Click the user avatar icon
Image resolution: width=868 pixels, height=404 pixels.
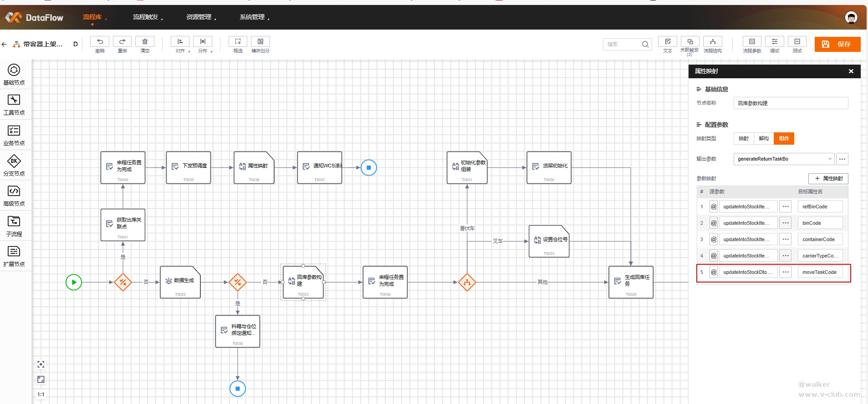851,17
